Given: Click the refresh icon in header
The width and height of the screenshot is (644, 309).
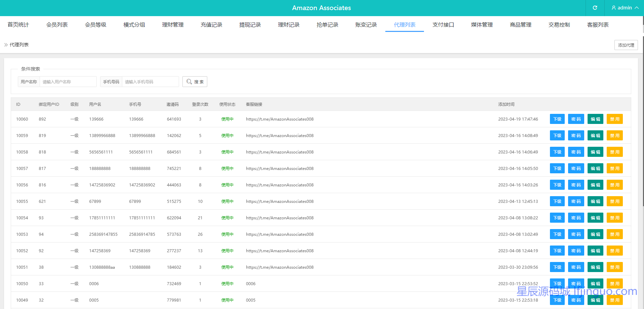Looking at the screenshot, I should pyautogui.click(x=595, y=8).
